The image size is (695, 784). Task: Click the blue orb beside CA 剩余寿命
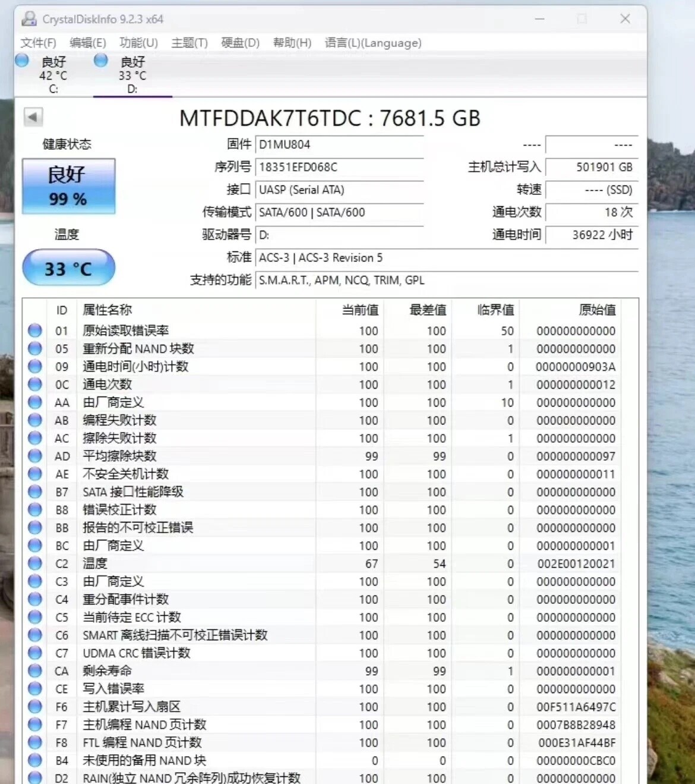[35, 670]
